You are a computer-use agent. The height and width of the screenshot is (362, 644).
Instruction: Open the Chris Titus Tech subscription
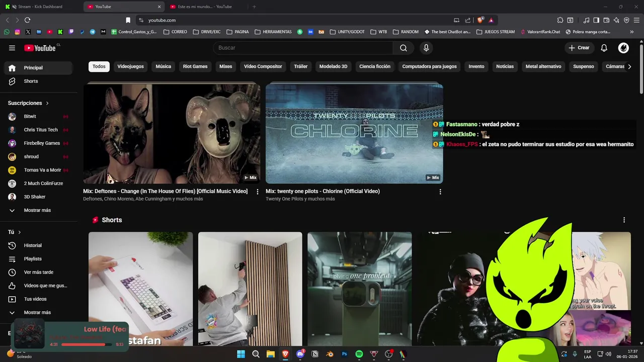point(38,130)
